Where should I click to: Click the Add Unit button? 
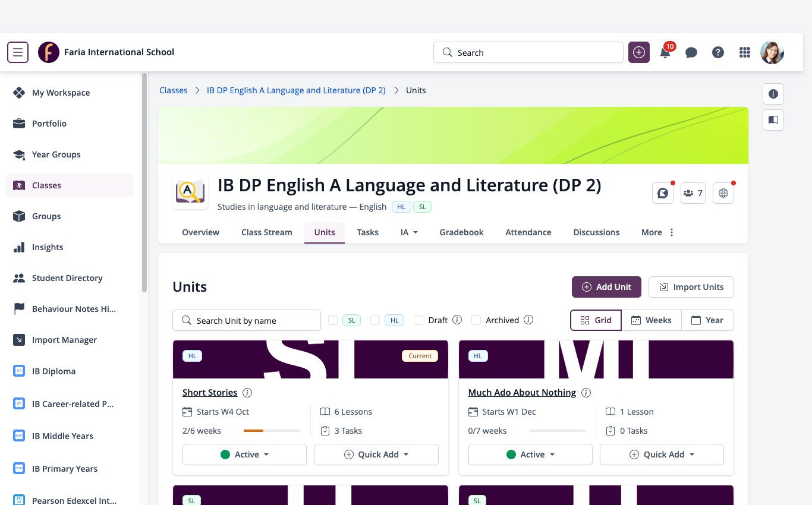tap(606, 287)
